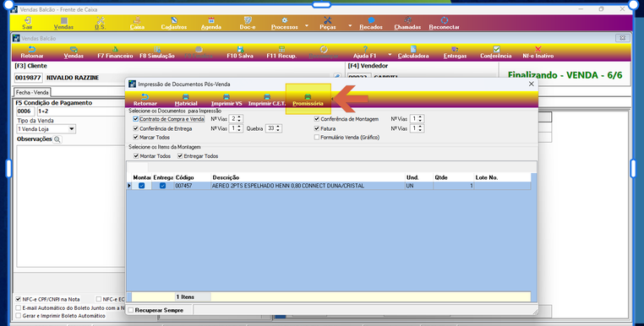Viewport: 644px width, 326px height.
Task: Open the Doc-e module
Action: click(x=248, y=23)
